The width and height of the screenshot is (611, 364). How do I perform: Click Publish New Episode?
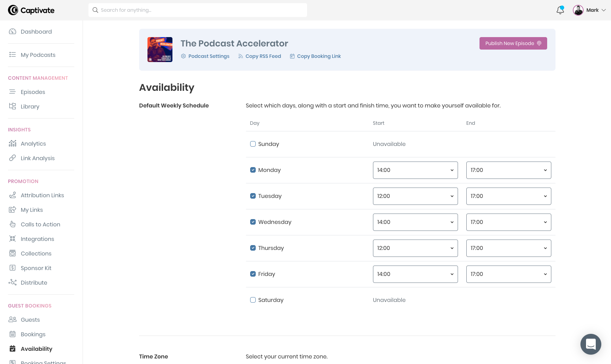coord(513,43)
